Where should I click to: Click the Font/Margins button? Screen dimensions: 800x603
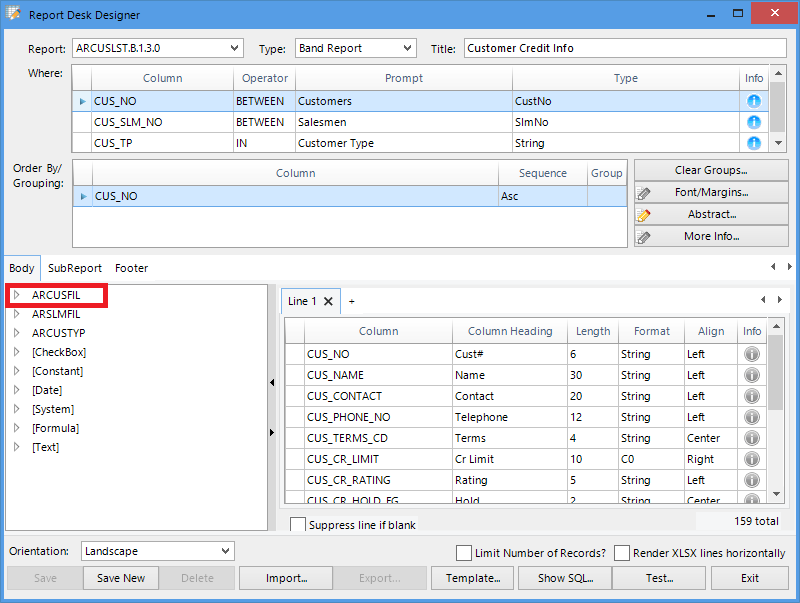click(711, 192)
